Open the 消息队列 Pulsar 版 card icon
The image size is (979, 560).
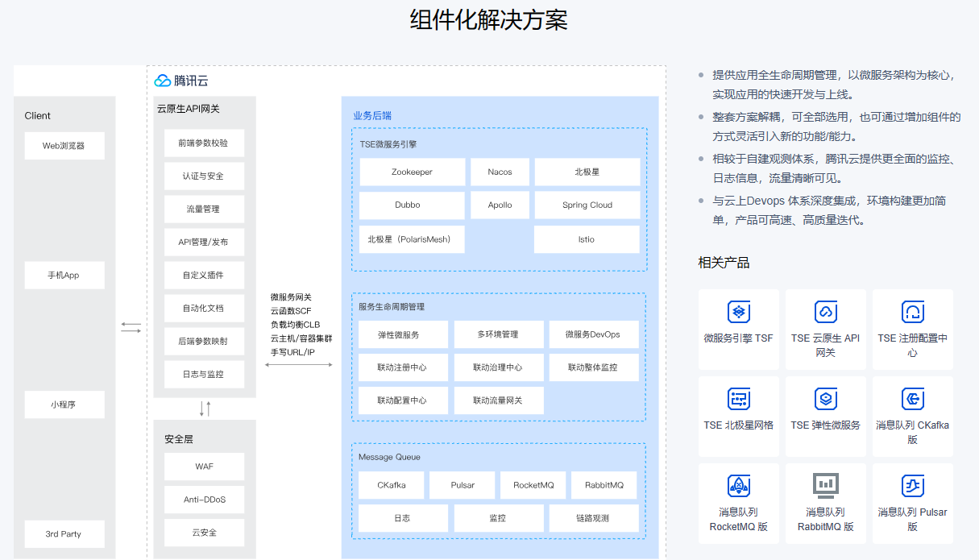(x=912, y=485)
